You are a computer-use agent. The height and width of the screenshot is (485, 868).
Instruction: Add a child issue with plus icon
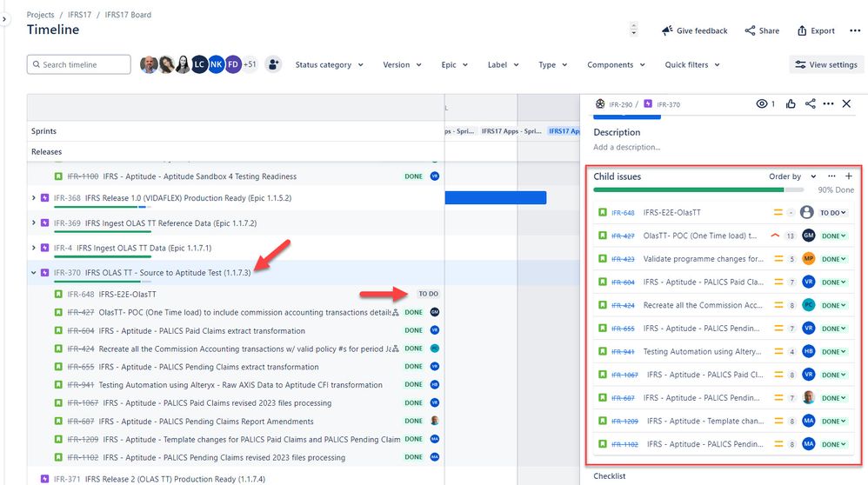pyautogui.click(x=849, y=176)
